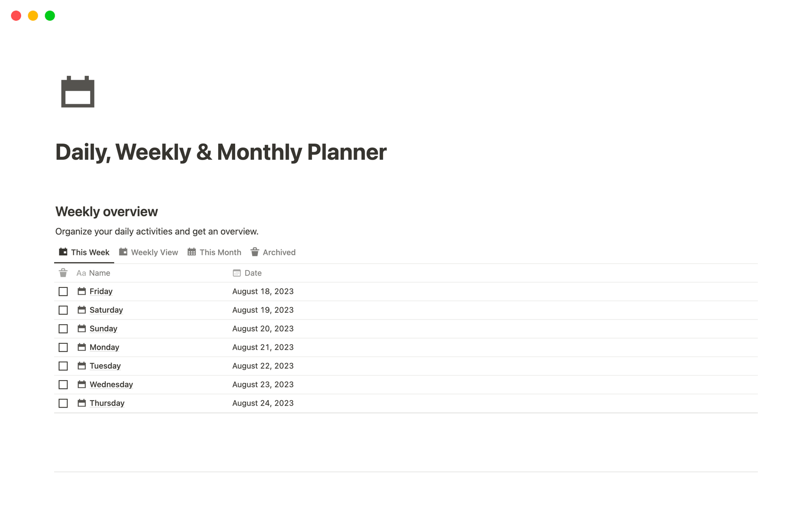Toggle the checkbox next to Friday
This screenshot has height=508, width=812.
63,291
